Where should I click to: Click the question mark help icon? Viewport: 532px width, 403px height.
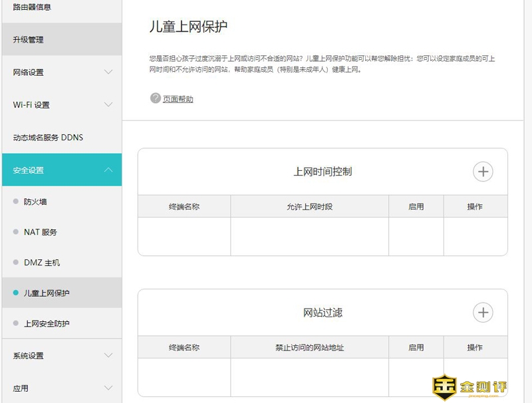coord(156,98)
